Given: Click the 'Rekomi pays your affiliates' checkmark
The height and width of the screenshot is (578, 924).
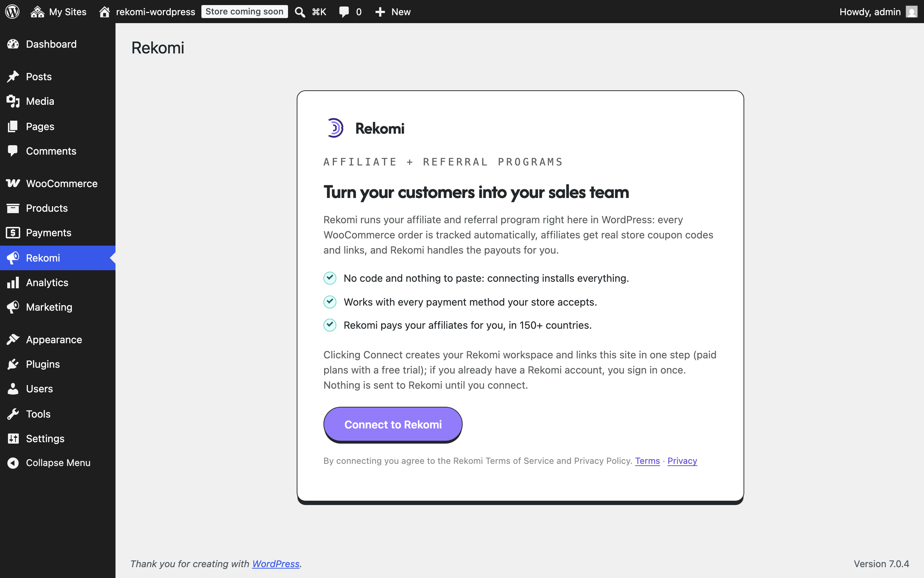Looking at the screenshot, I should [x=330, y=325].
